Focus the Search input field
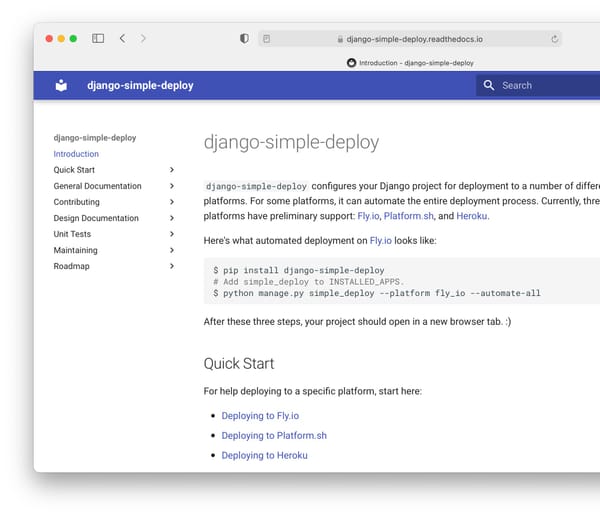 coord(538,85)
